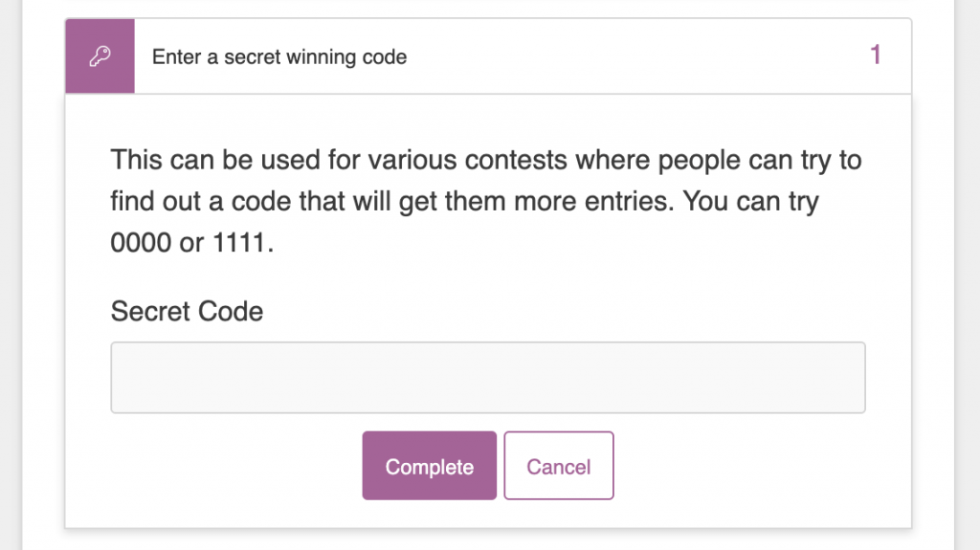
Task: Click the sample code 1111 in the description
Action: tap(238, 243)
